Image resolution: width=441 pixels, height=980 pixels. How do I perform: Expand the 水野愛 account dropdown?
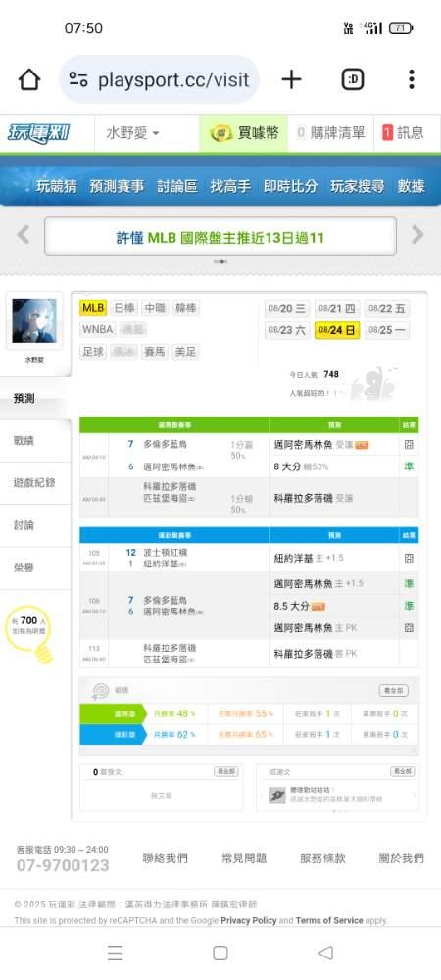click(132, 133)
